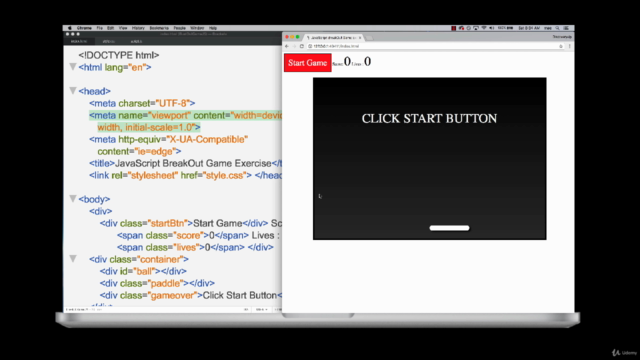
Task: Collapse the head tag fold triangle
Action: tap(73, 90)
